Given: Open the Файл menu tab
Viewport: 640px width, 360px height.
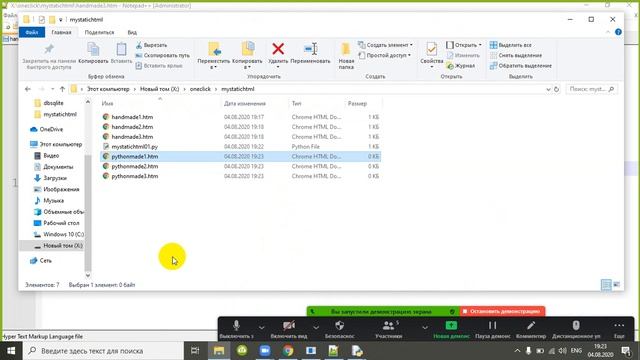Looking at the screenshot, I should (x=32, y=32).
